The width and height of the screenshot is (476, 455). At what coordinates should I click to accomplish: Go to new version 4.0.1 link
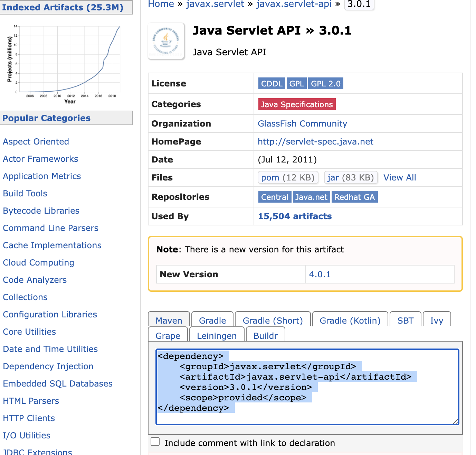tap(320, 274)
